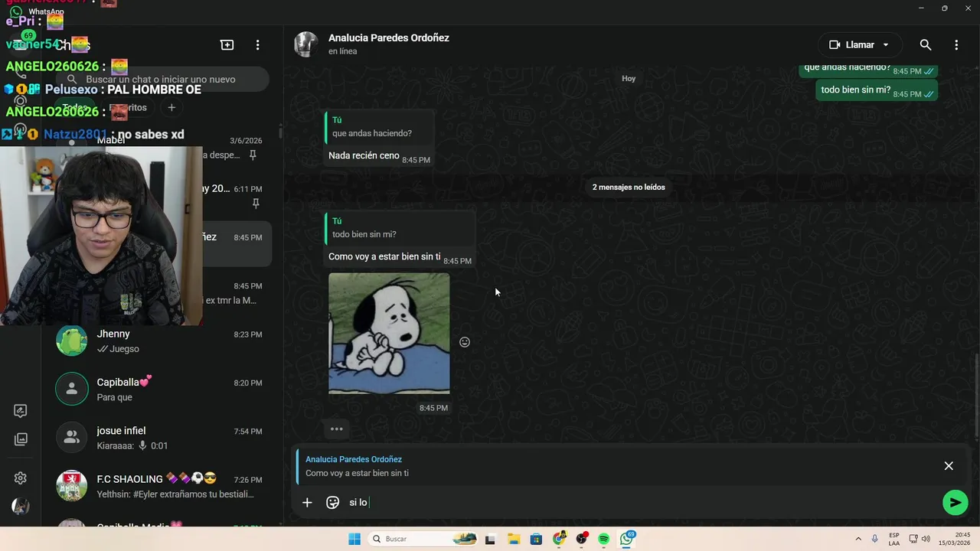
Task: Click the microphone tray icon
Action: coord(875,539)
